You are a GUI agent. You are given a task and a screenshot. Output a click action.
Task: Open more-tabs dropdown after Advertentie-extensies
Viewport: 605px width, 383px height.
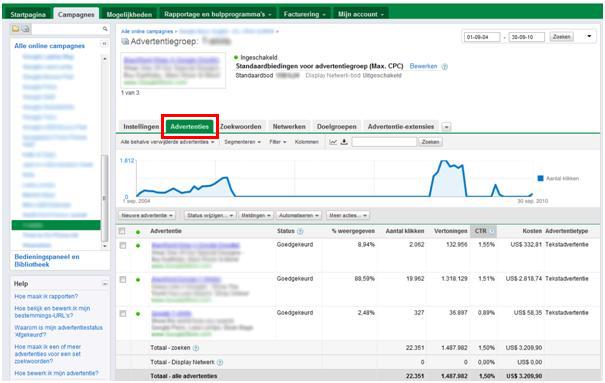pyautogui.click(x=446, y=127)
